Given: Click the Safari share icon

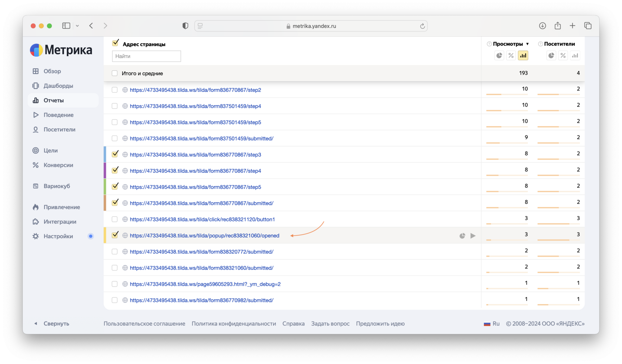Looking at the screenshot, I should (x=558, y=26).
